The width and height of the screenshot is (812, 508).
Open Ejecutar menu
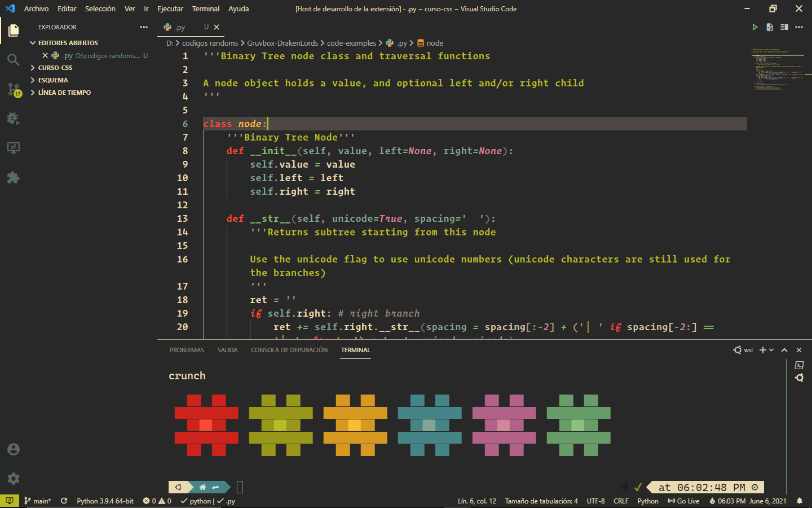[170, 8]
